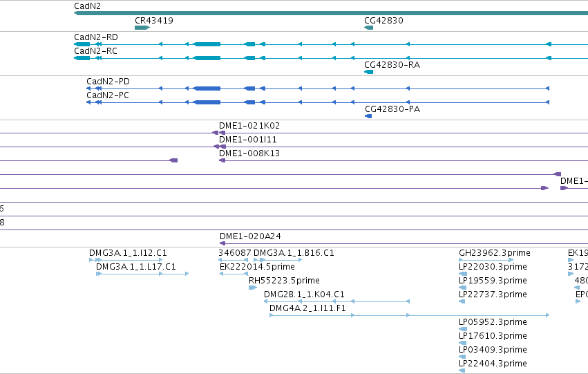588x374 pixels.
Task: Select the CadN2-RD transcript label
Action: click(x=96, y=37)
